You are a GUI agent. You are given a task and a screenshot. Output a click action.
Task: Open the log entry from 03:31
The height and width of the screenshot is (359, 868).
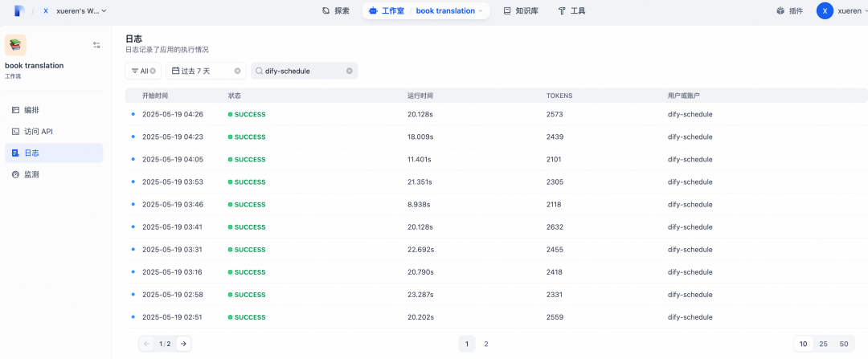tap(496, 250)
